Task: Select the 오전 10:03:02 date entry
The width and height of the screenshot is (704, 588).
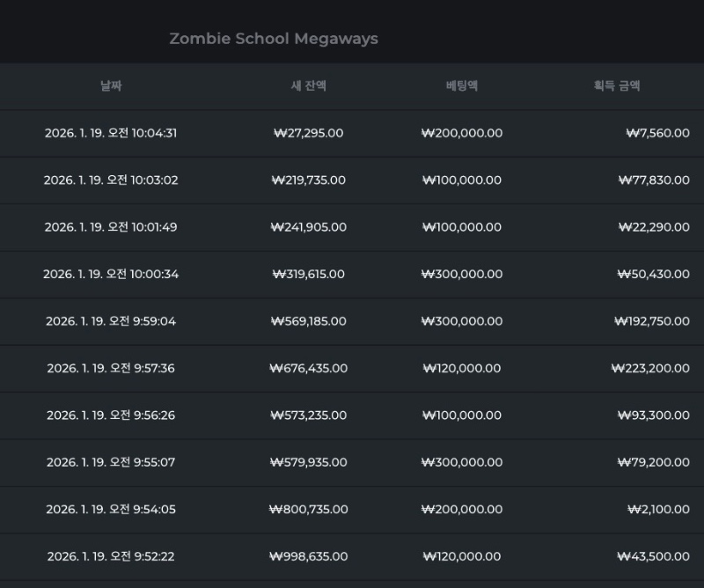Action: [x=111, y=180]
